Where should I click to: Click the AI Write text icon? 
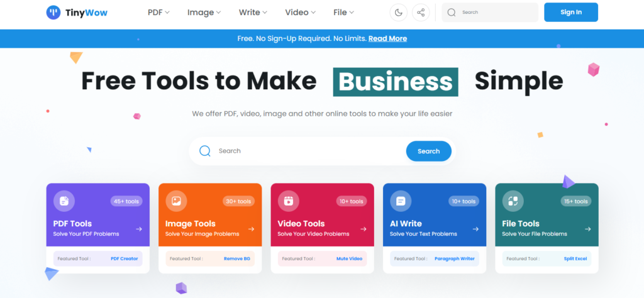click(401, 201)
